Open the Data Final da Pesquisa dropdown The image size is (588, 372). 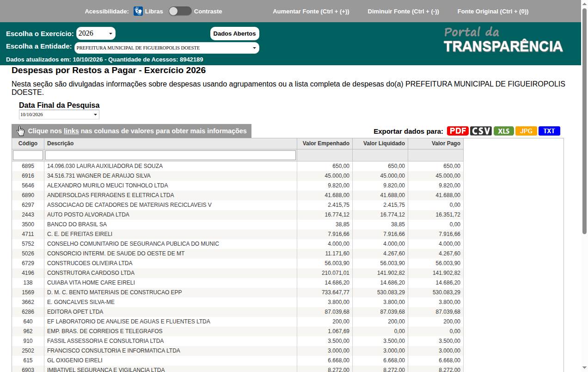click(59, 114)
